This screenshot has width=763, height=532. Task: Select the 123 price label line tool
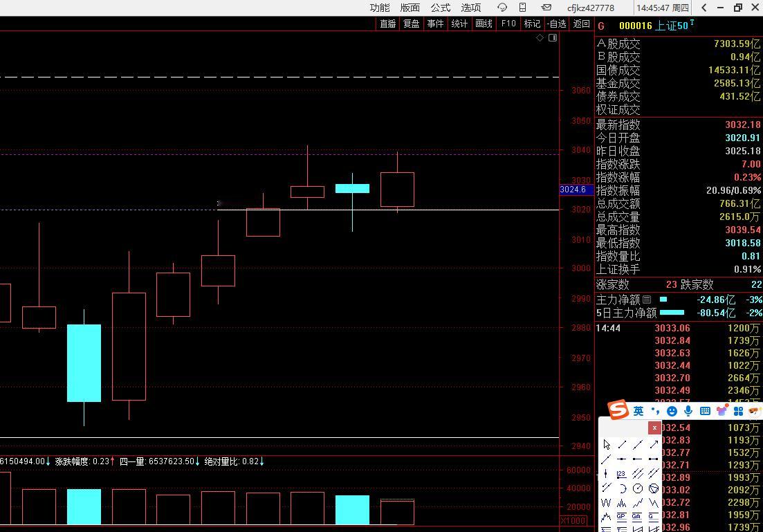click(x=622, y=474)
